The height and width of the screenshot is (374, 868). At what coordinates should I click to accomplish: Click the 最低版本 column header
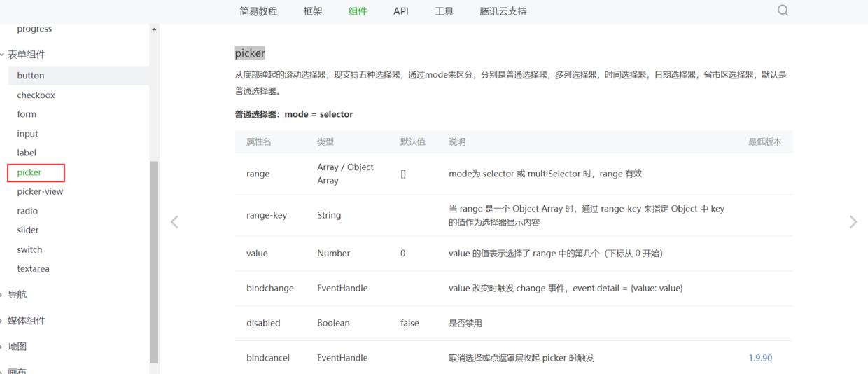[x=765, y=141]
